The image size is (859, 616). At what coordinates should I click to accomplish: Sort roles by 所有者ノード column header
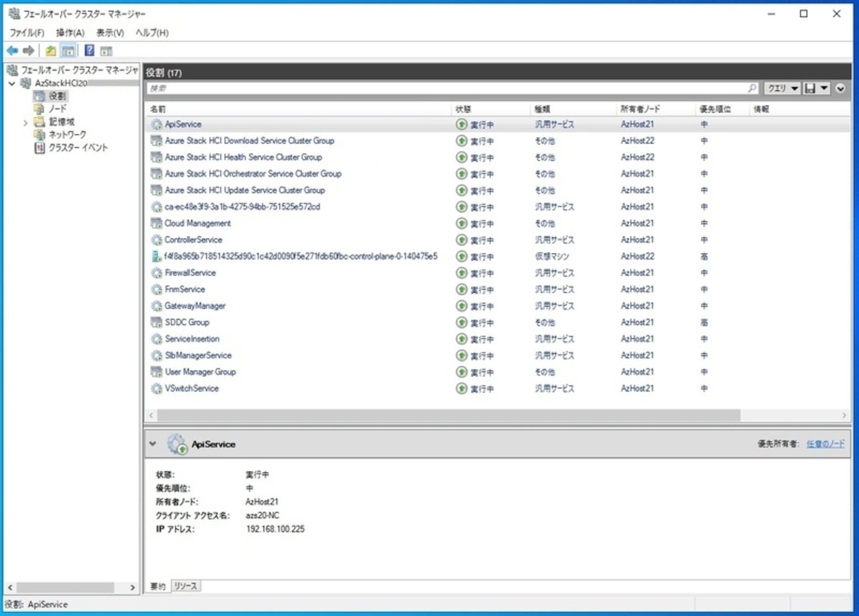[x=640, y=109]
